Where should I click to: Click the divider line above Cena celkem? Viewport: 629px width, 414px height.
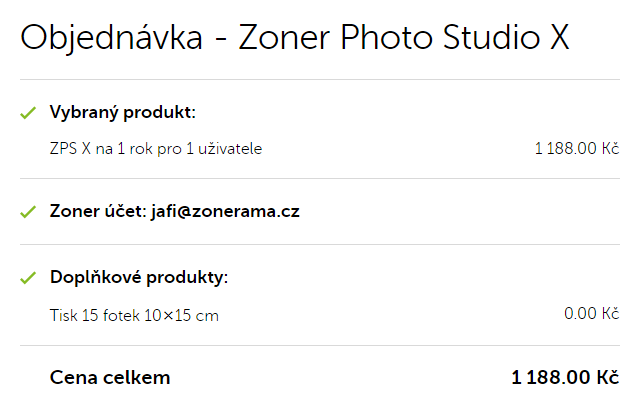[320, 346]
